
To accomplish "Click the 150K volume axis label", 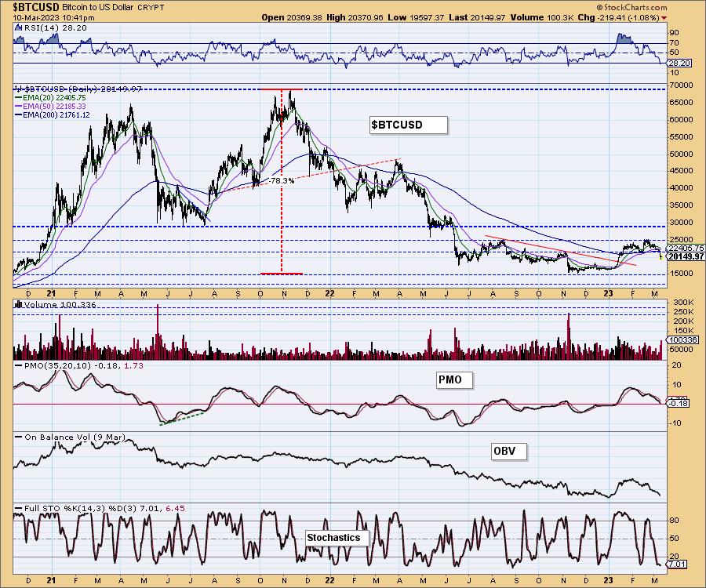I will click(683, 331).
